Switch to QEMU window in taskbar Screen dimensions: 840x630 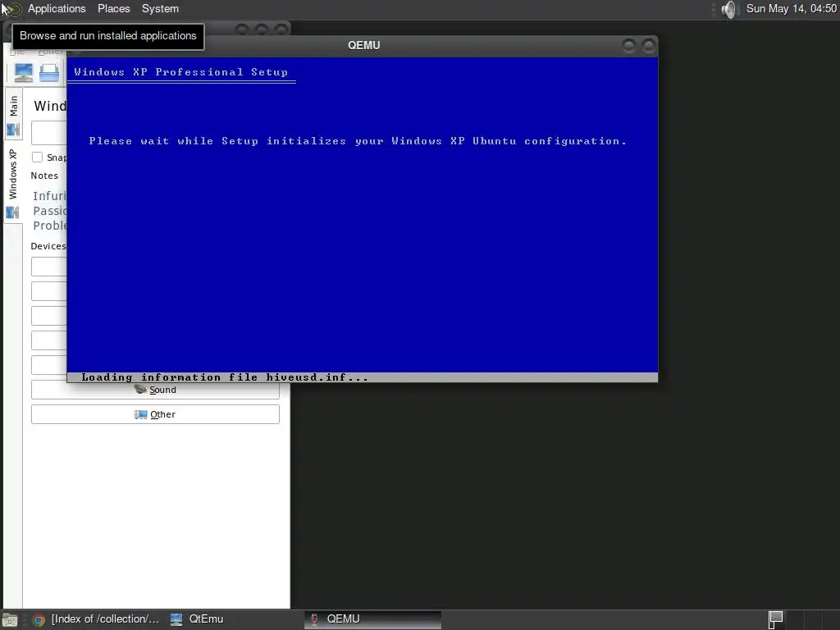click(373, 619)
